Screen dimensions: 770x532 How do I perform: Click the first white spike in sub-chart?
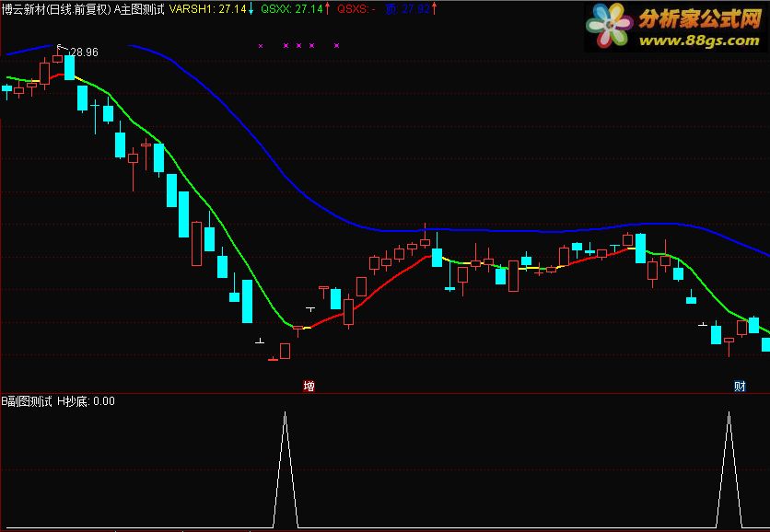[x=286, y=470]
